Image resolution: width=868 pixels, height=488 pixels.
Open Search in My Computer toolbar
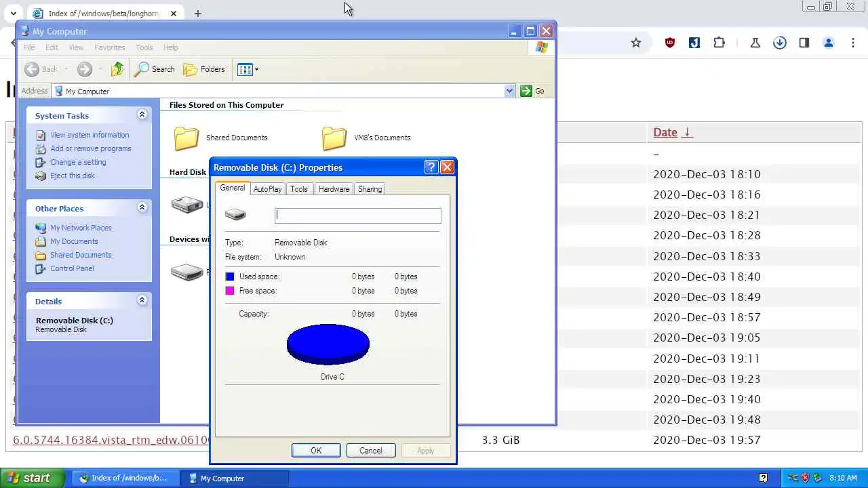click(x=155, y=69)
